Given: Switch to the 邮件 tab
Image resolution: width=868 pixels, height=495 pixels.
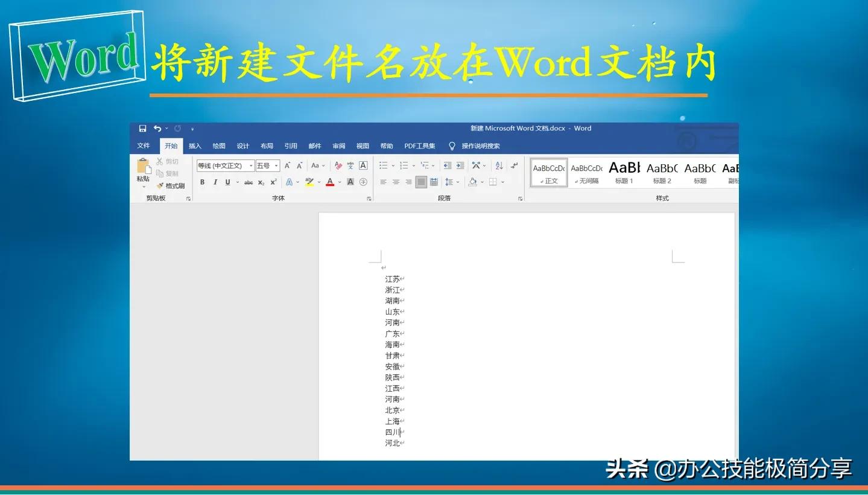Looking at the screenshot, I should [x=315, y=146].
